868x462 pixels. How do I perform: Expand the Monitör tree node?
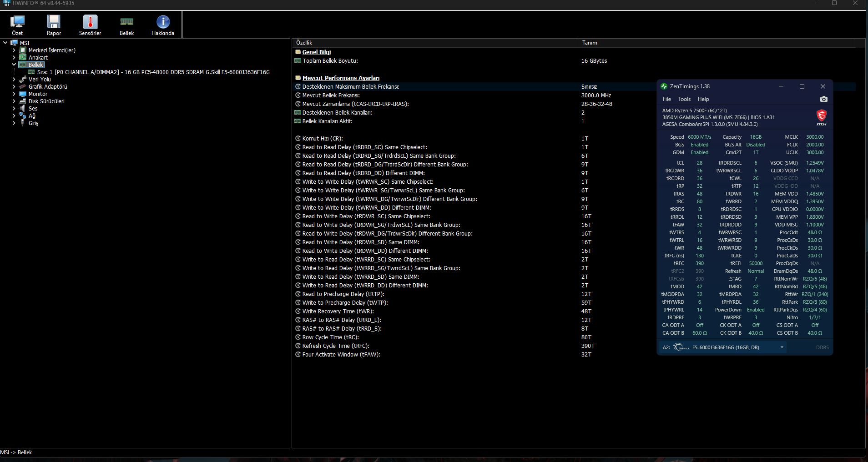(14, 94)
